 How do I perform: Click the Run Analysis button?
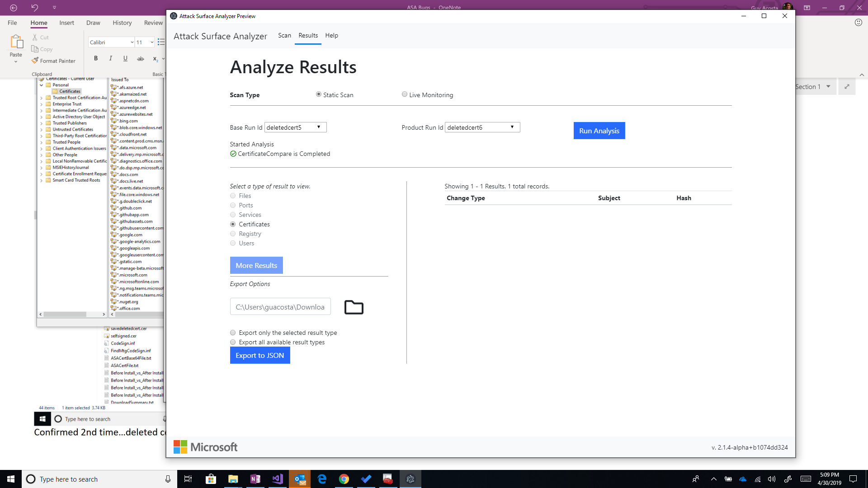[x=599, y=131]
